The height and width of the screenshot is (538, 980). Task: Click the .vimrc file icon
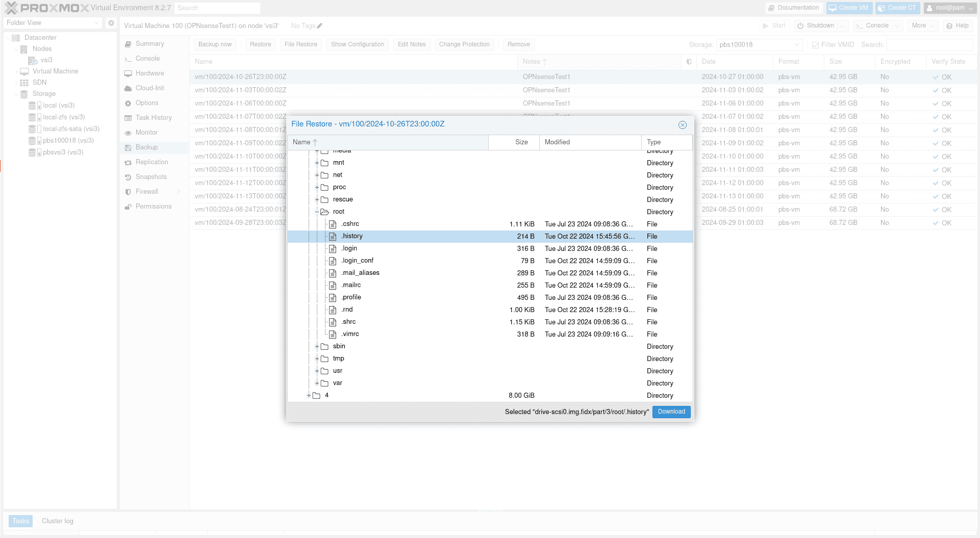click(333, 335)
